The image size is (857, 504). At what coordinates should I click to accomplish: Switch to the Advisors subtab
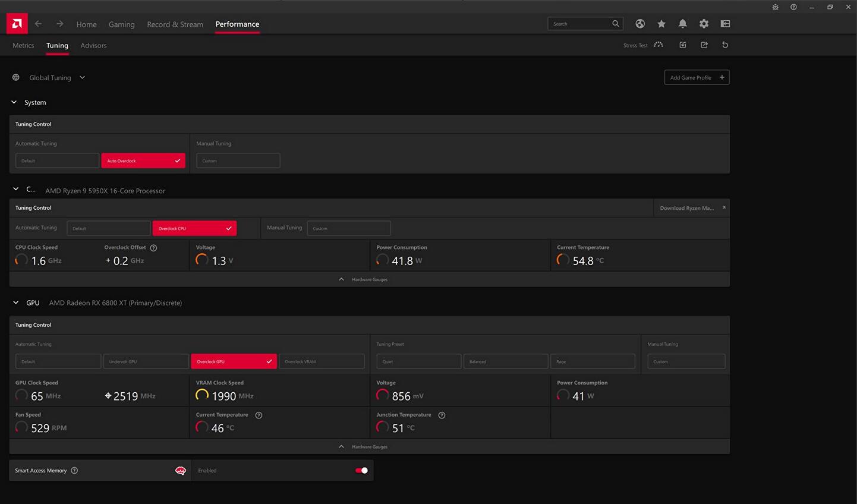(93, 45)
